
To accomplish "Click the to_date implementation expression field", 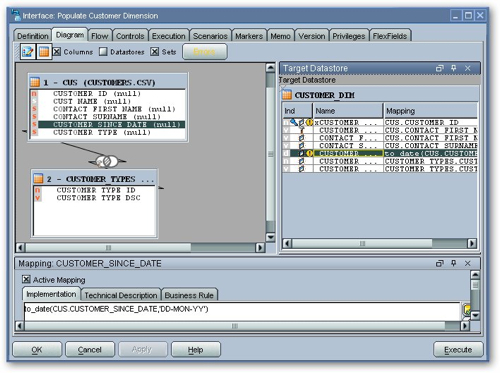I will pyautogui.click(x=242, y=309).
